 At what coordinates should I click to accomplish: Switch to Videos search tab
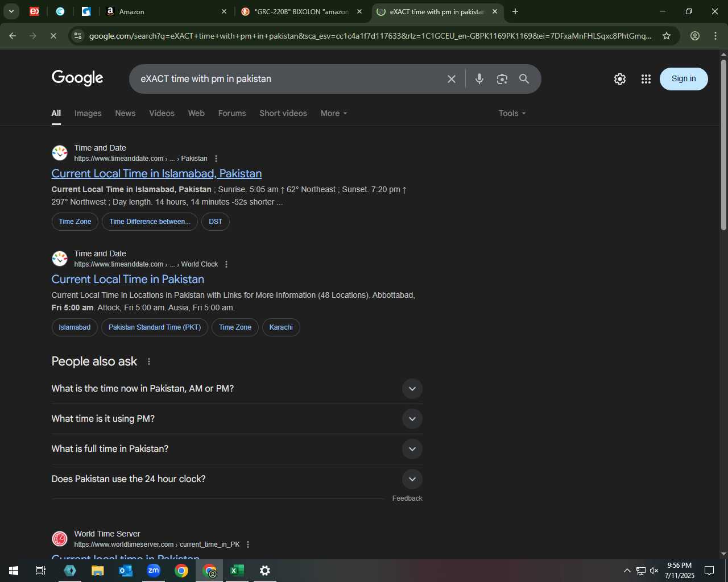click(162, 113)
